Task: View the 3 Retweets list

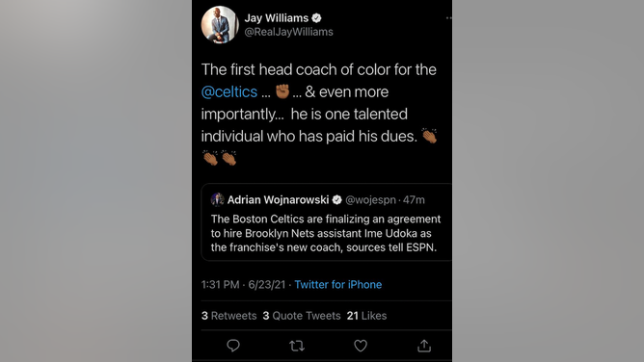Action: pos(228,316)
